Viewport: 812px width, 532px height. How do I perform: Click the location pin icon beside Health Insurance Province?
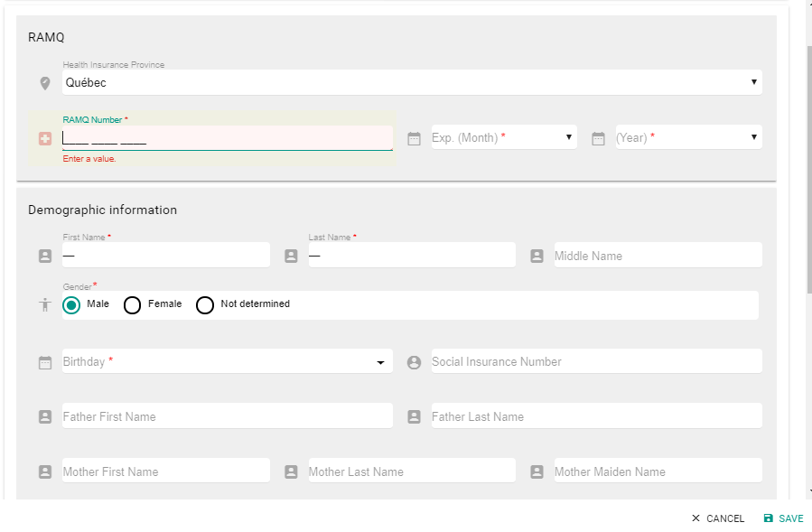pos(45,83)
